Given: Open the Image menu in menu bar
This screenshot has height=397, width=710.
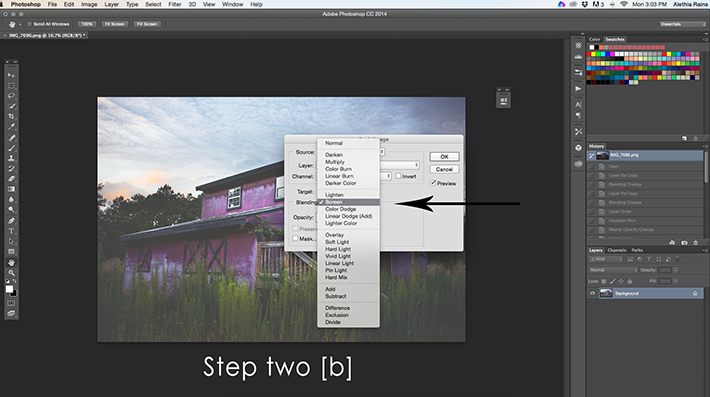Looking at the screenshot, I should (x=89, y=4).
